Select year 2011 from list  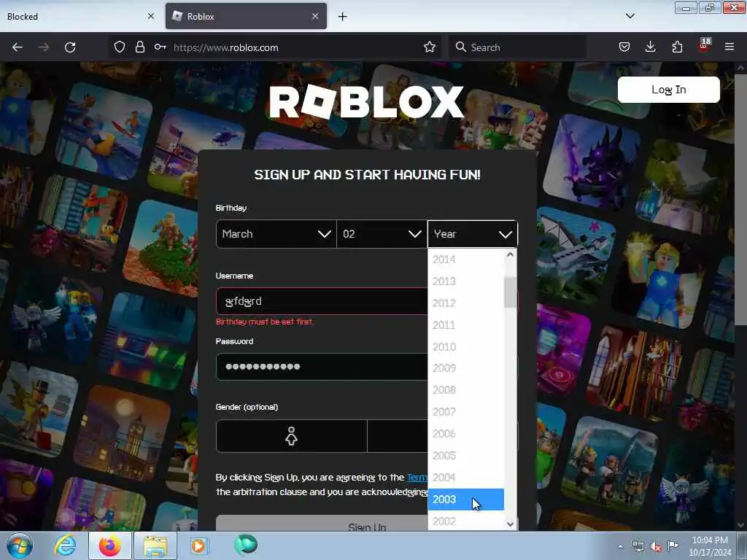465,325
